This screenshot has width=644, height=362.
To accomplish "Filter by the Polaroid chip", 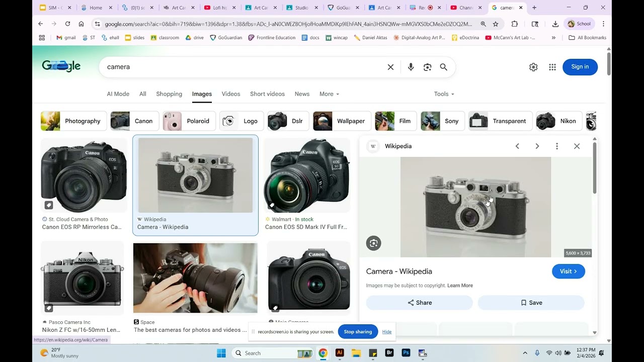I will [x=189, y=121].
